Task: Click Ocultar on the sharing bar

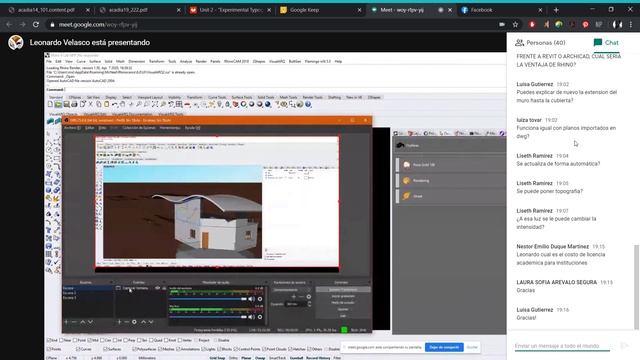Action: point(472,347)
